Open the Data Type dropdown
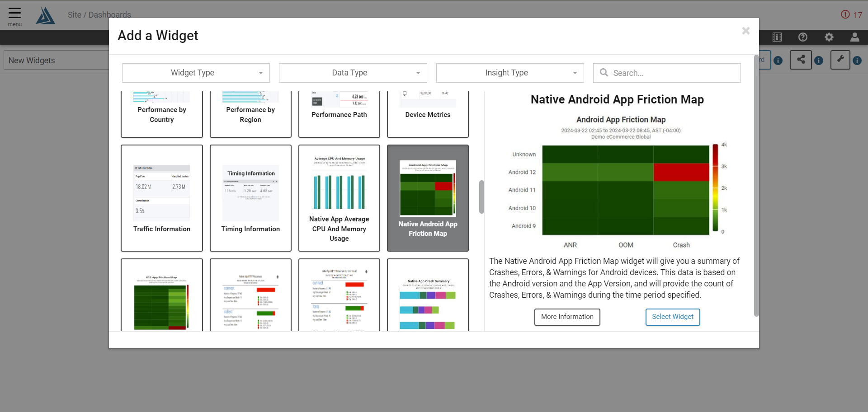Viewport: 868px width, 412px height. (352, 73)
